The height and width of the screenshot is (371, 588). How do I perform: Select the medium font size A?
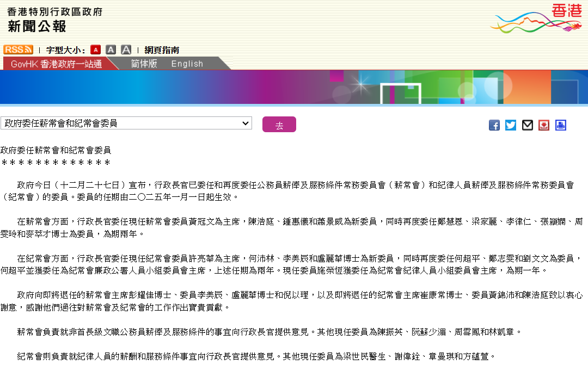pos(111,50)
